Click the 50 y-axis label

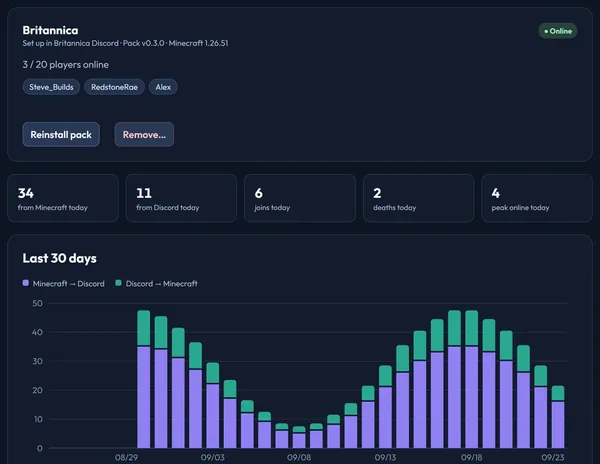pyautogui.click(x=38, y=303)
